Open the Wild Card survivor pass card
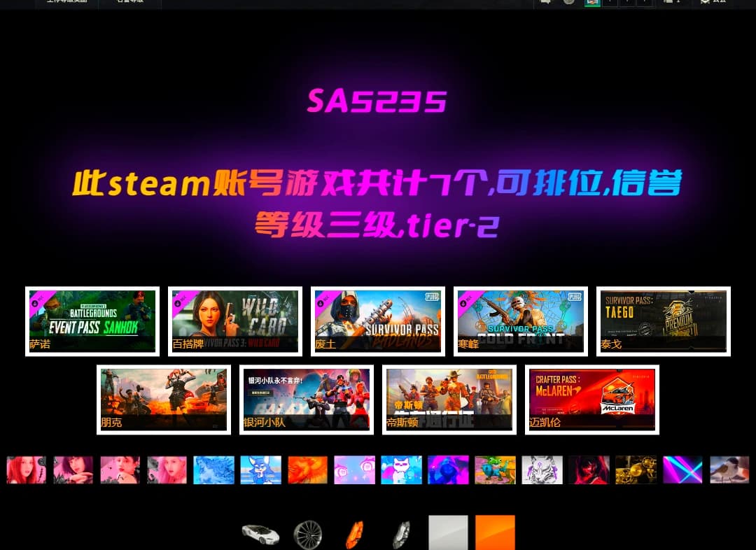This screenshot has height=550, width=756. pyautogui.click(x=235, y=321)
